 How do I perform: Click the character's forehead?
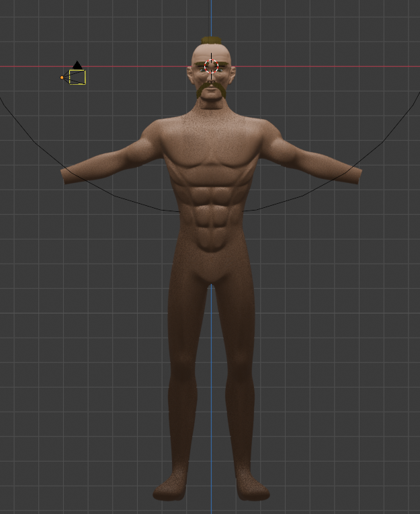tap(211, 52)
